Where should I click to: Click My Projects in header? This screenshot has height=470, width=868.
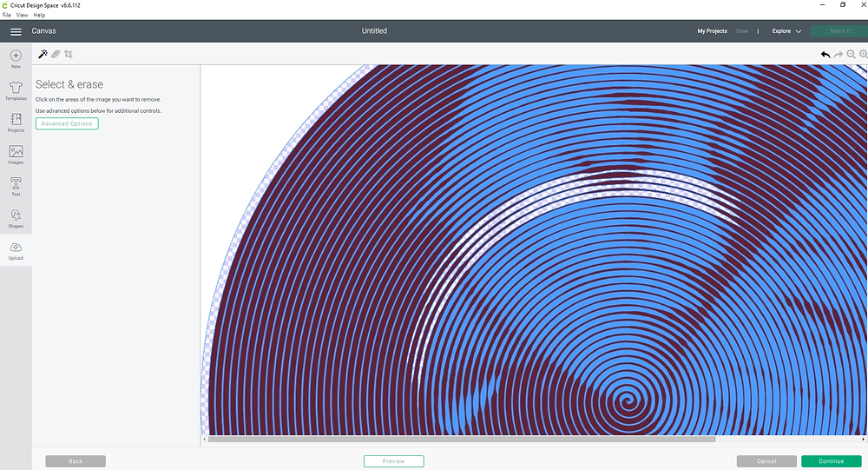pos(712,31)
